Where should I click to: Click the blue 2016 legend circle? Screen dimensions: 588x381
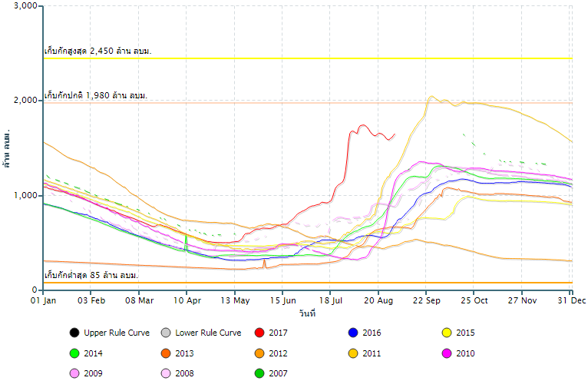(x=353, y=333)
